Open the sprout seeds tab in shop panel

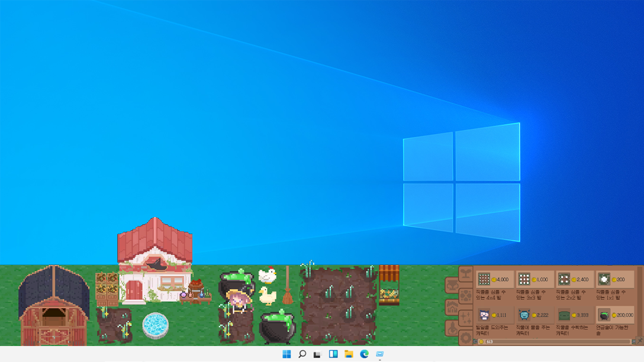coord(466,274)
